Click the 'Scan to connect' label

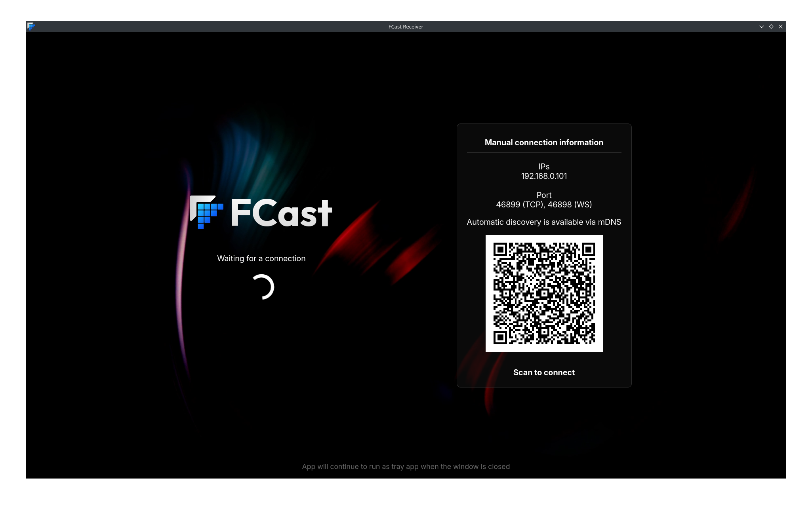click(x=544, y=372)
